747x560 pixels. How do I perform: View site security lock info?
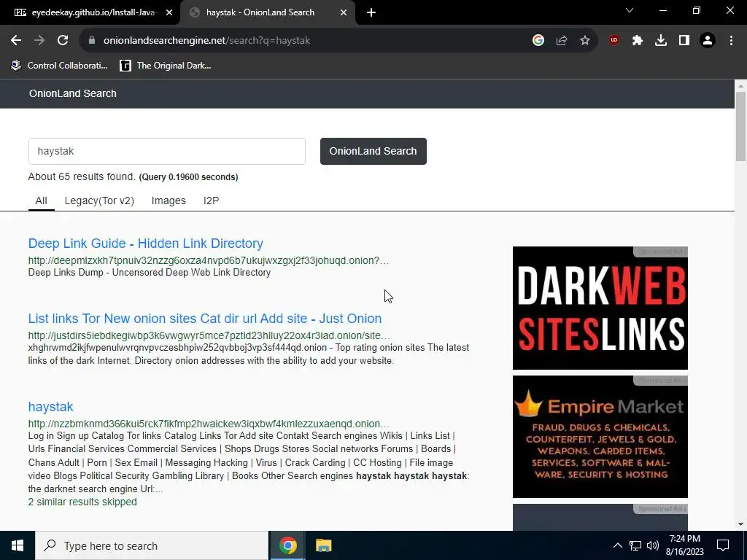[x=91, y=41]
